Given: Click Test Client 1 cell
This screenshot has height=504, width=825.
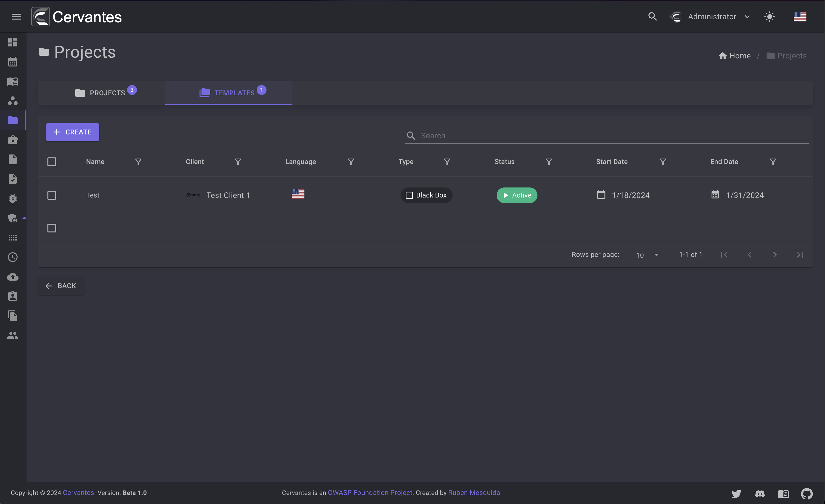Looking at the screenshot, I should click(x=218, y=195).
